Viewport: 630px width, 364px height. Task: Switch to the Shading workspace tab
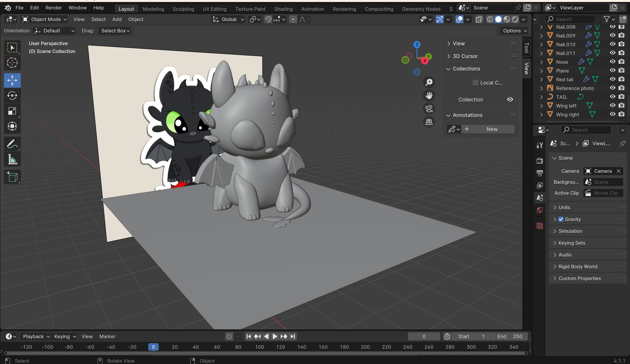tap(283, 9)
